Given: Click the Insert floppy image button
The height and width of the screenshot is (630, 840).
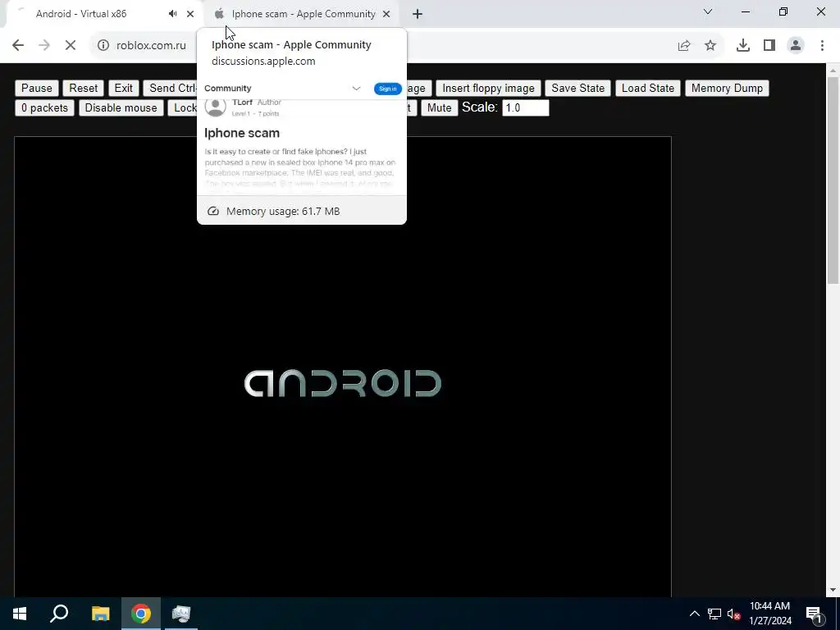Looking at the screenshot, I should [x=488, y=88].
